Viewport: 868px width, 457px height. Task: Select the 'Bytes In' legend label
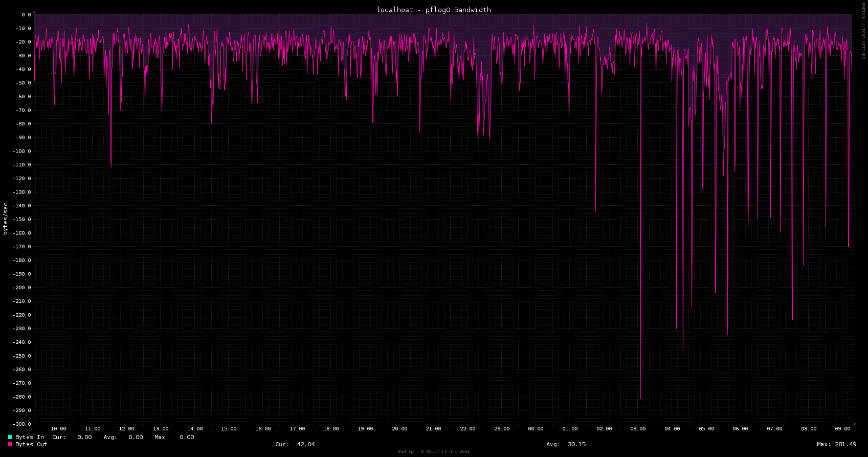[x=30, y=437]
